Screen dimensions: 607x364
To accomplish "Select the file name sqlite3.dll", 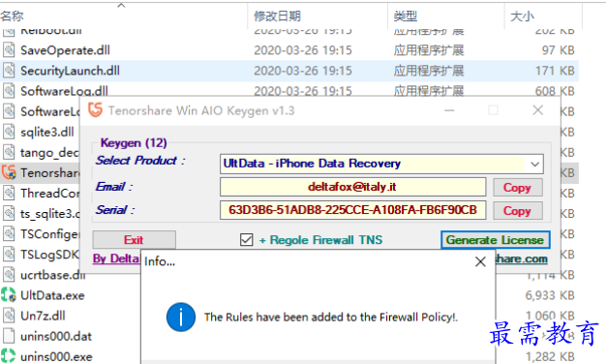I will (47, 132).
